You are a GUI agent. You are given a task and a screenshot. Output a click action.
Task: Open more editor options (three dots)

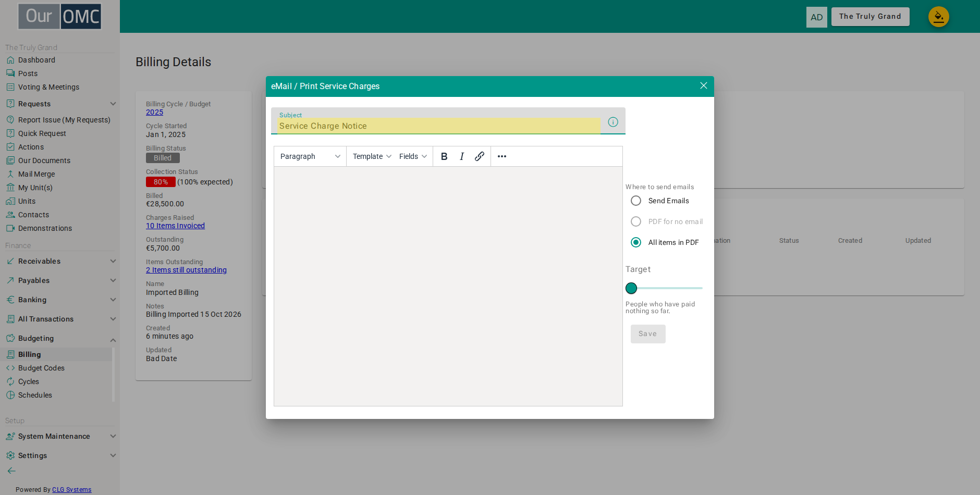[502, 156]
